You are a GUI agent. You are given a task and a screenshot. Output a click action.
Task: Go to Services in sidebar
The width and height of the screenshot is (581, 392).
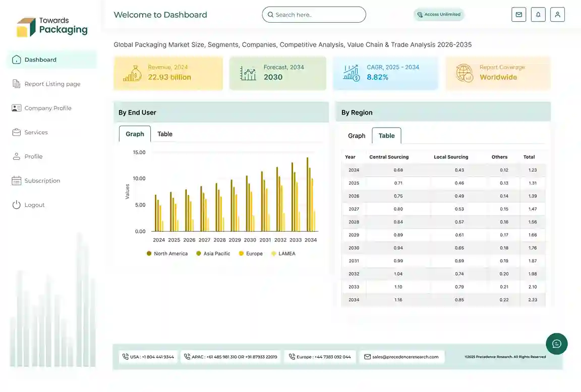coord(36,132)
